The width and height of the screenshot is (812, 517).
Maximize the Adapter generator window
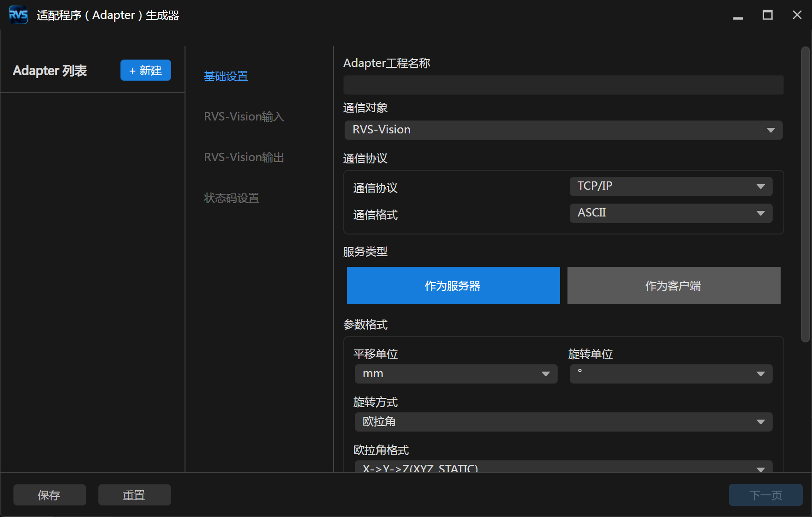[768, 15]
